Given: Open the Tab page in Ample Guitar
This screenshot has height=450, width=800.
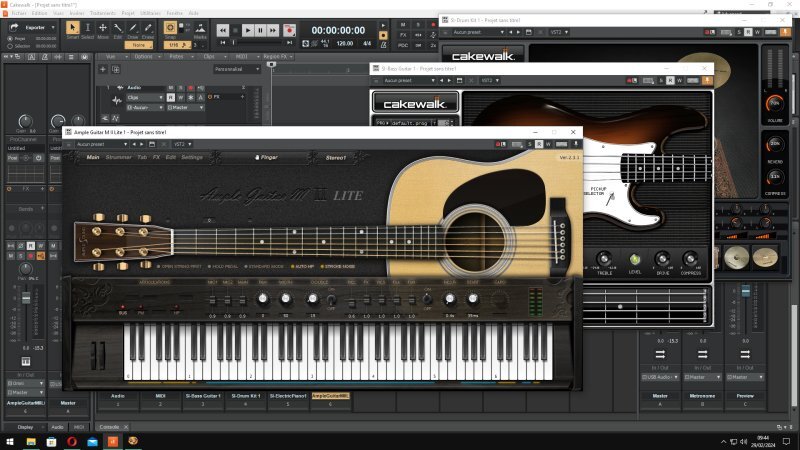Looking at the screenshot, I should pyautogui.click(x=142, y=157).
